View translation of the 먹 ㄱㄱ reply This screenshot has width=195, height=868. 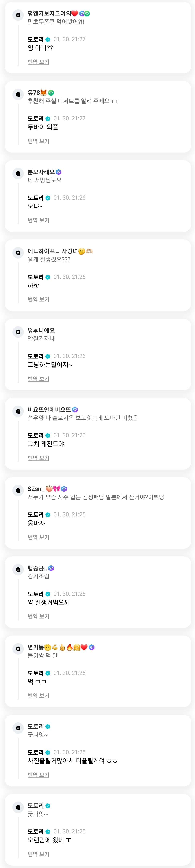coord(38,695)
